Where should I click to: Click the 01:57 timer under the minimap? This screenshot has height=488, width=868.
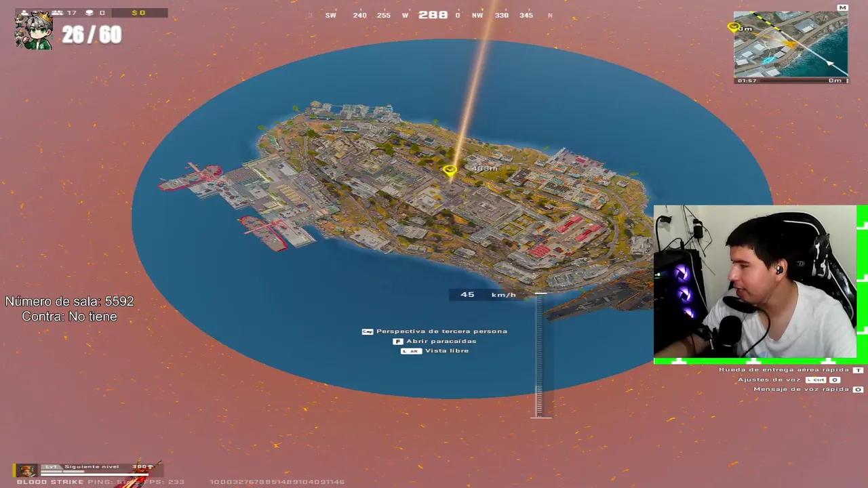click(747, 81)
